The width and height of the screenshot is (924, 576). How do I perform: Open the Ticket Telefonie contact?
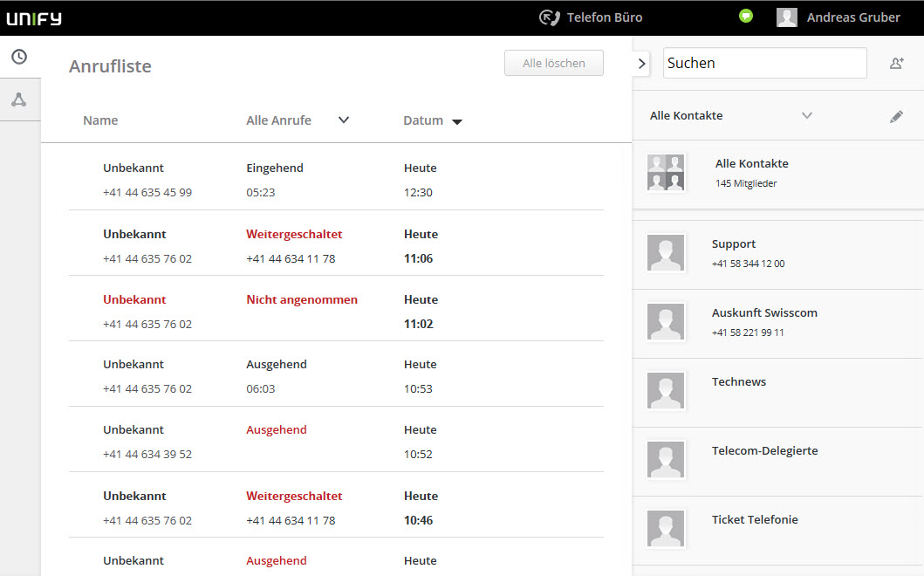coord(755,520)
